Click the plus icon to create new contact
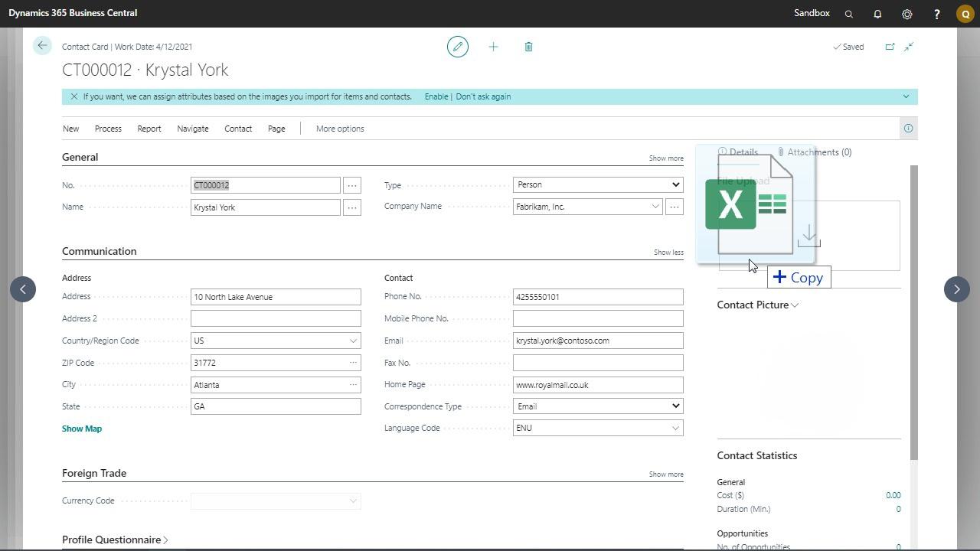The height and width of the screenshot is (551, 980). tap(493, 47)
